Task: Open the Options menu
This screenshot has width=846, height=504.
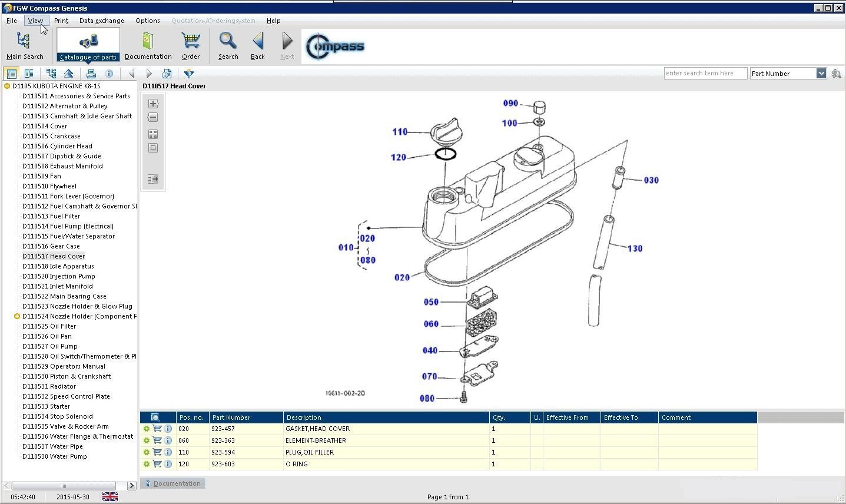Action: 148,21
